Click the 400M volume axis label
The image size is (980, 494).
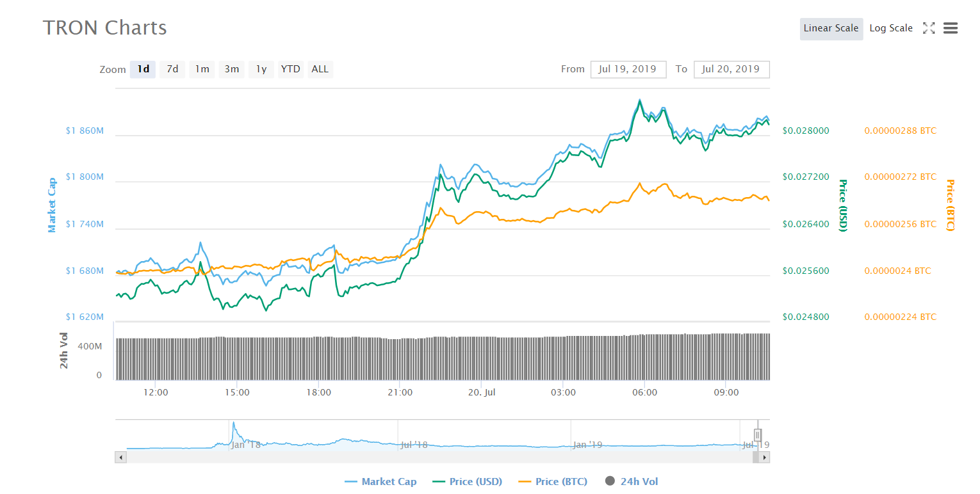click(90, 346)
